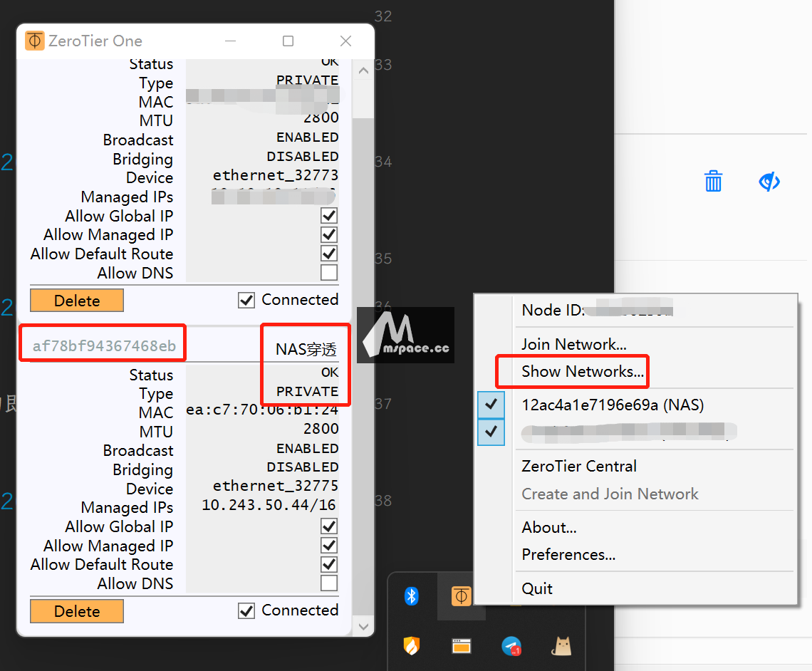Click managed IP 10.243.50.44/16
Viewport: 812px width, 671px height.
coord(269,505)
